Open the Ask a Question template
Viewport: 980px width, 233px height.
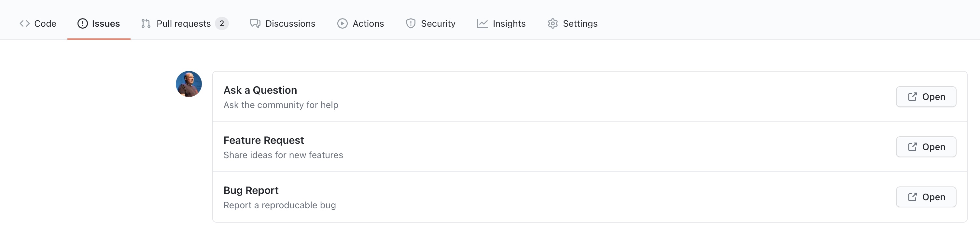coord(926,97)
